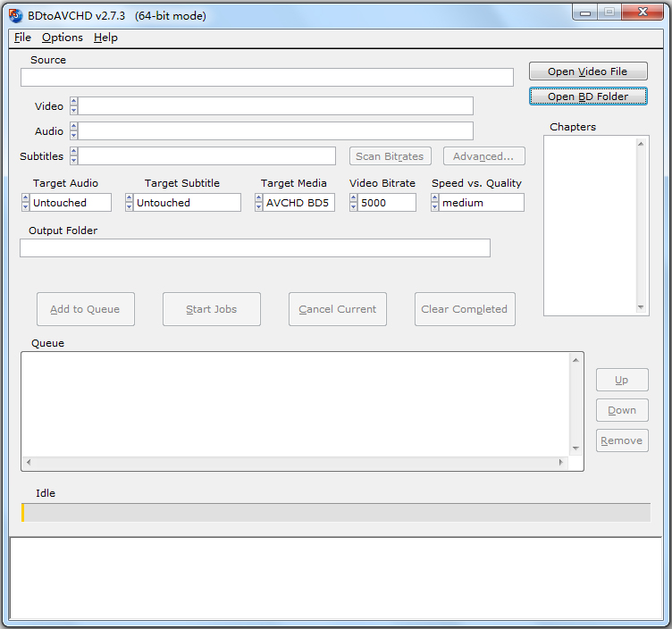Viewport: 672px width, 629px height.
Task: Click the BDtoAVCHD app icon in title bar
Action: click(x=15, y=16)
